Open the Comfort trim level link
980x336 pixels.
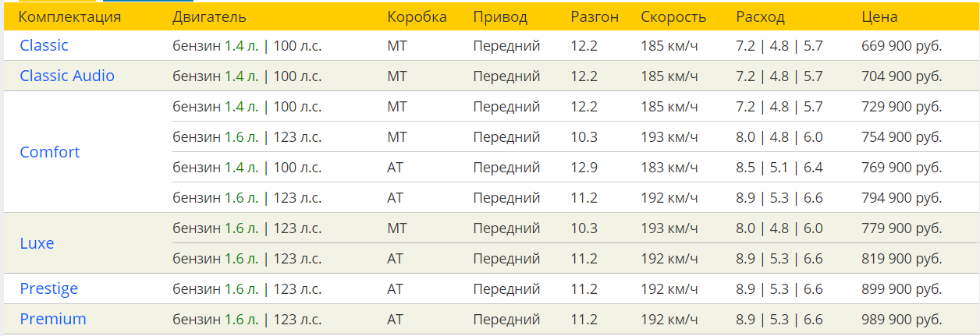click(50, 152)
